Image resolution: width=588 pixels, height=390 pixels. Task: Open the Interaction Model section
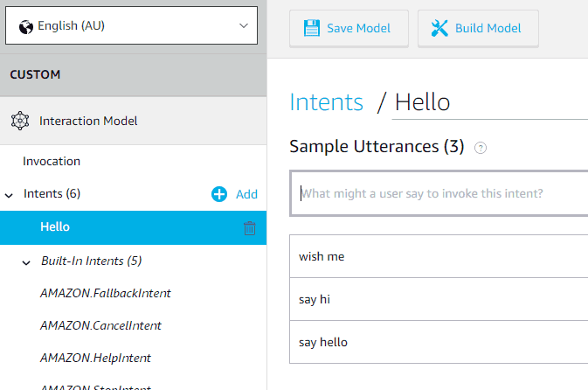pyautogui.click(x=133, y=121)
